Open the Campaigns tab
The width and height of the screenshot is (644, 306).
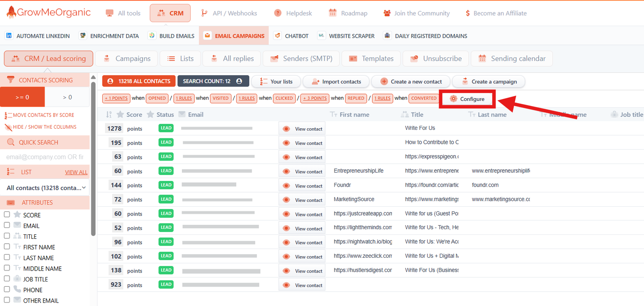click(x=126, y=58)
